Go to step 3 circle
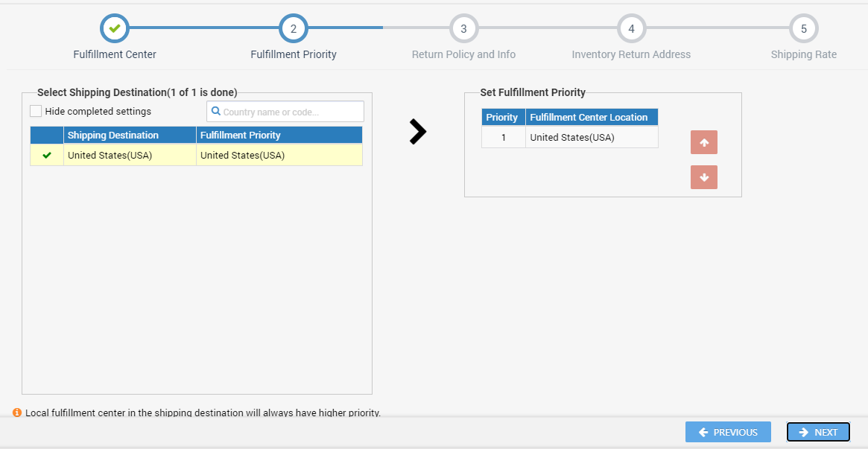This screenshot has height=449, width=868. coord(463,29)
